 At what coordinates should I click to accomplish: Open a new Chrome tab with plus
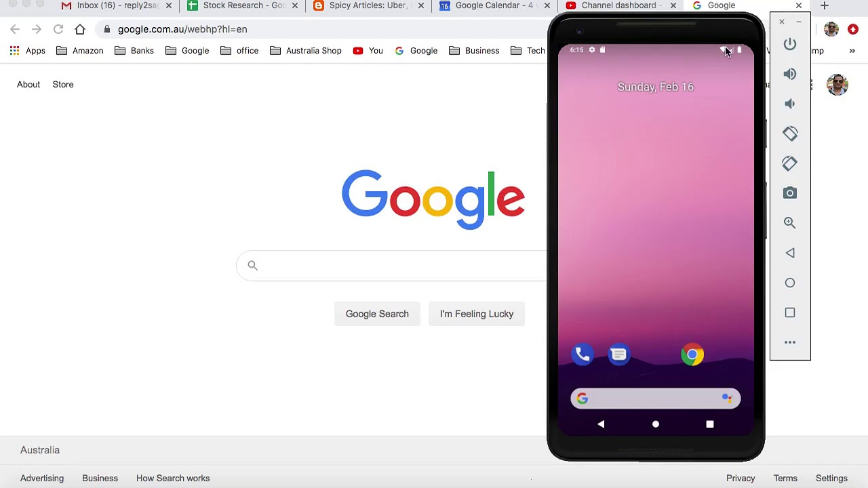pyautogui.click(x=825, y=5)
